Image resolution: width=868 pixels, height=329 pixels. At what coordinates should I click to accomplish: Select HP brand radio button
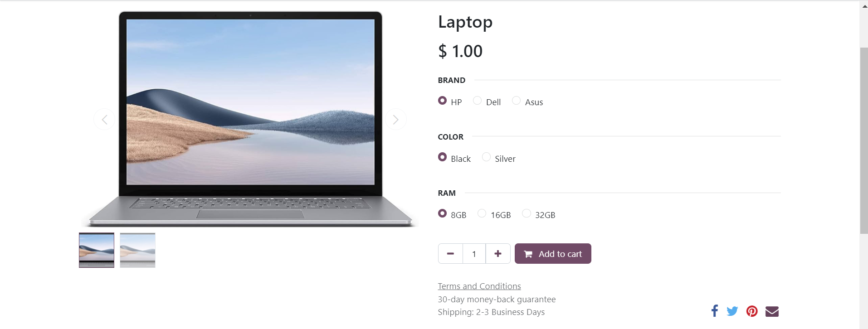[442, 101]
